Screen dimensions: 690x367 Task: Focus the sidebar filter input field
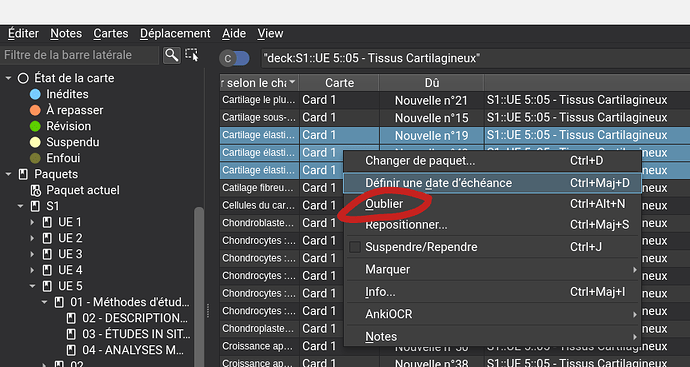coord(80,55)
